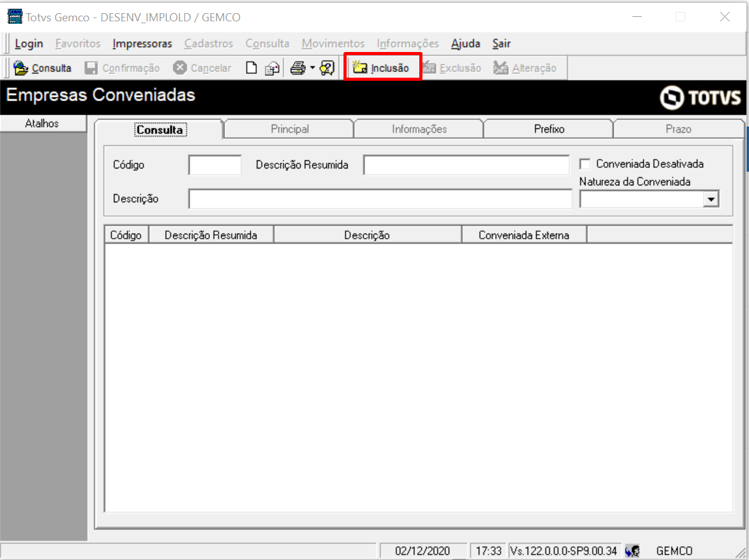Screen dimensions: 749x560
Task: Close the Totvs Gemco window
Action: point(724,17)
